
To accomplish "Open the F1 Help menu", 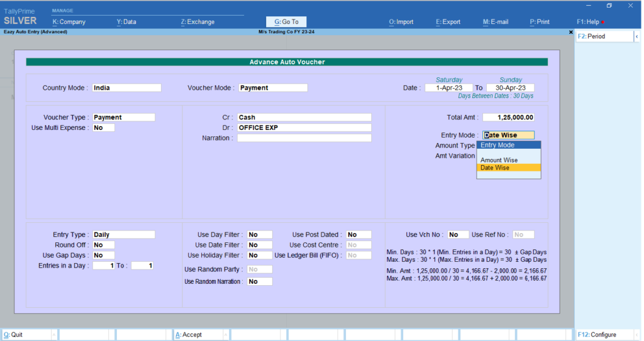I will point(590,22).
